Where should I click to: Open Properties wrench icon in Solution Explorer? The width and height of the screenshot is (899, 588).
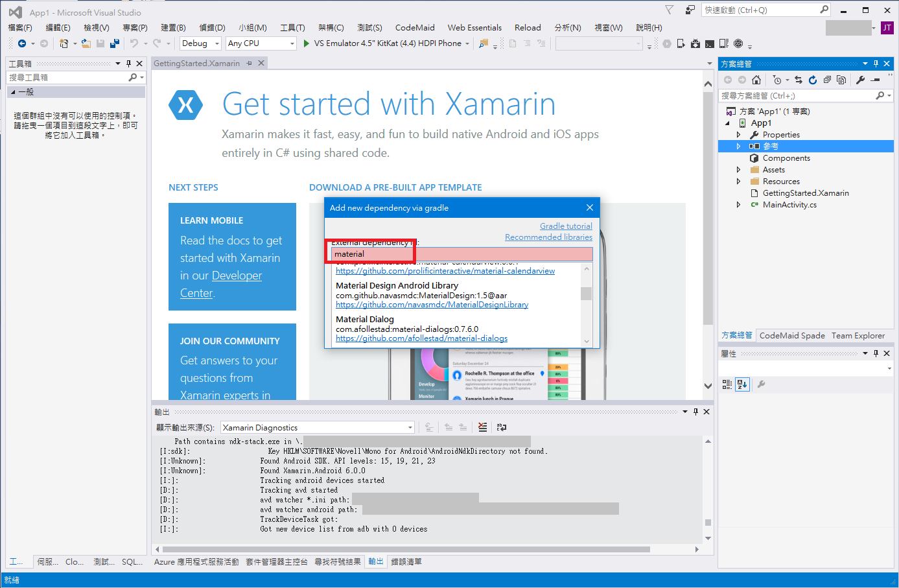(860, 80)
